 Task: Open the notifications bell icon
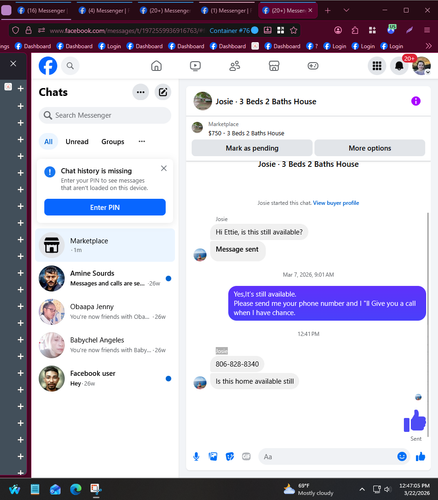tap(399, 66)
